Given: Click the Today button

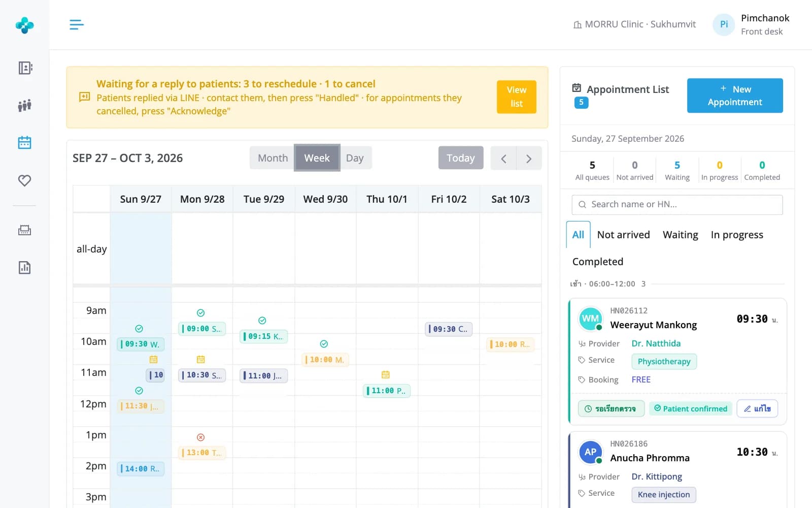Looking at the screenshot, I should click(x=460, y=158).
